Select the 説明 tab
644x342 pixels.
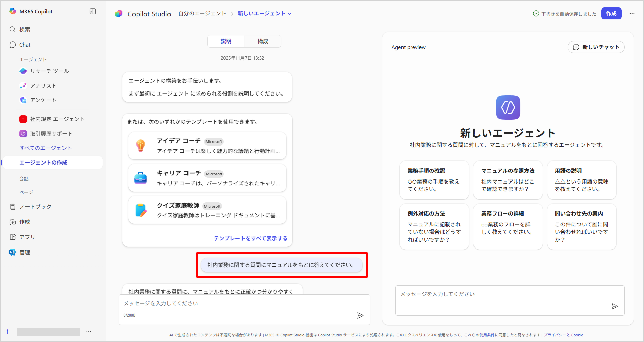(226, 41)
